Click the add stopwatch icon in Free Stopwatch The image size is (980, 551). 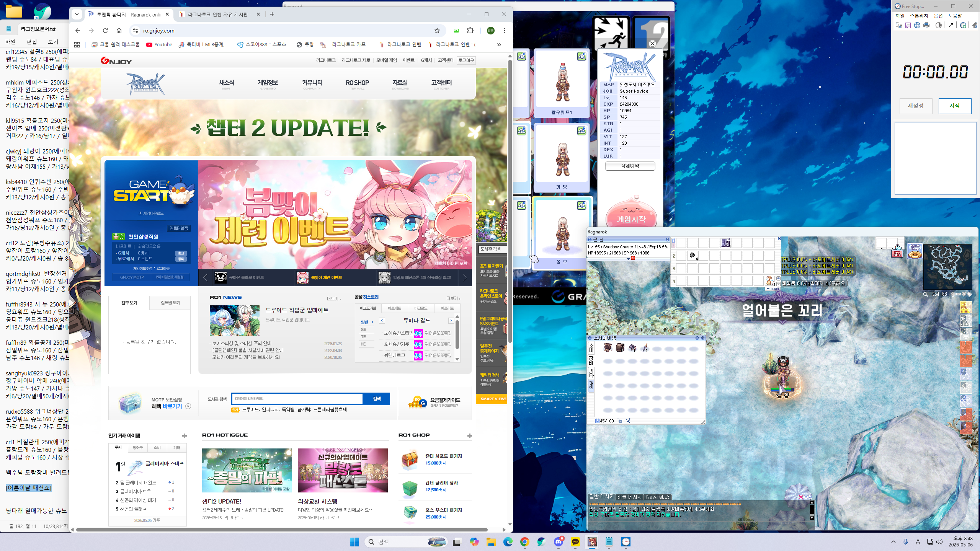(x=963, y=25)
